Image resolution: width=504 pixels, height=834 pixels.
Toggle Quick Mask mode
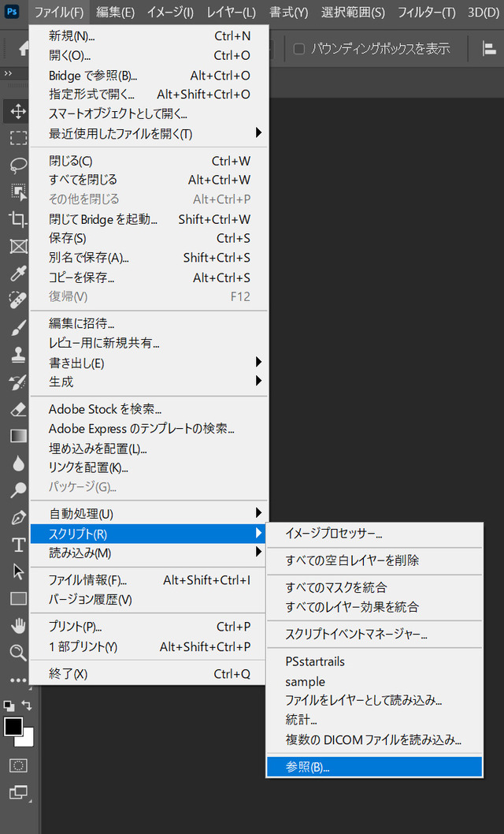(x=18, y=765)
